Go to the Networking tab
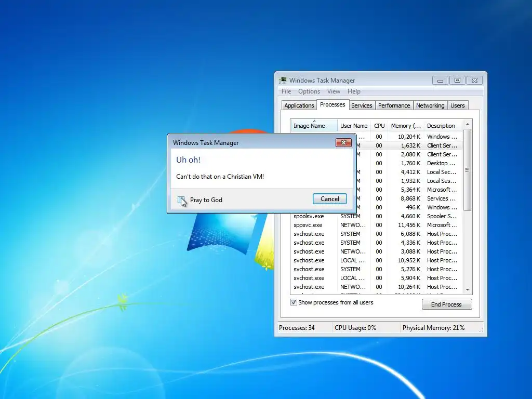The height and width of the screenshot is (399, 532). (430, 105)
